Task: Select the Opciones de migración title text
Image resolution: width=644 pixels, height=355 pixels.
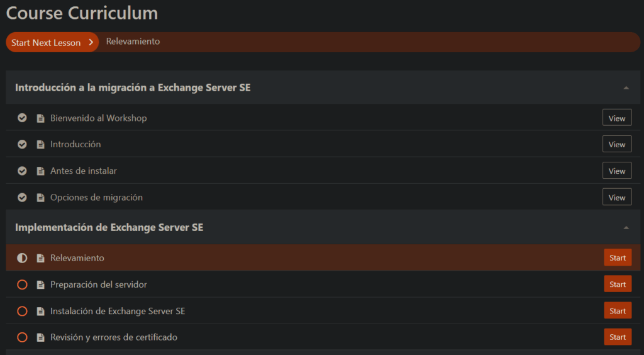Action: [96, 197]
